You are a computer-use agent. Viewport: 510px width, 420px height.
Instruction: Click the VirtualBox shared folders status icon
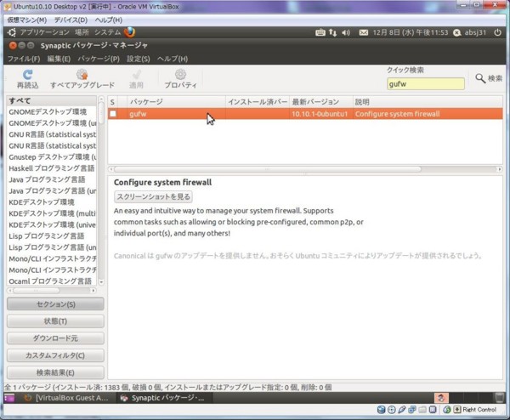pyautogui.click(x=422, y=410)
